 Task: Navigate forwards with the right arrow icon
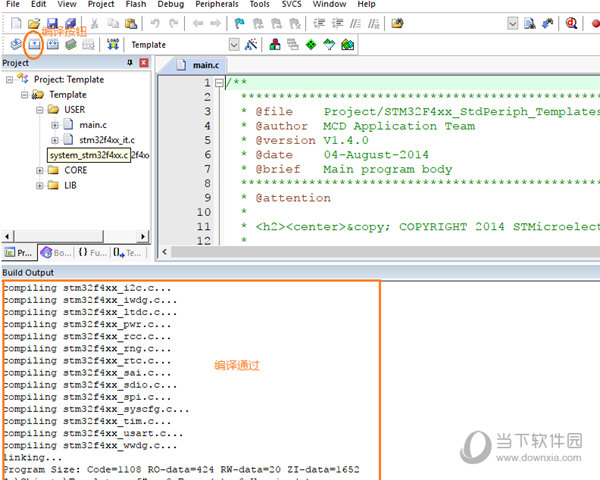click(x=216, y=23)
